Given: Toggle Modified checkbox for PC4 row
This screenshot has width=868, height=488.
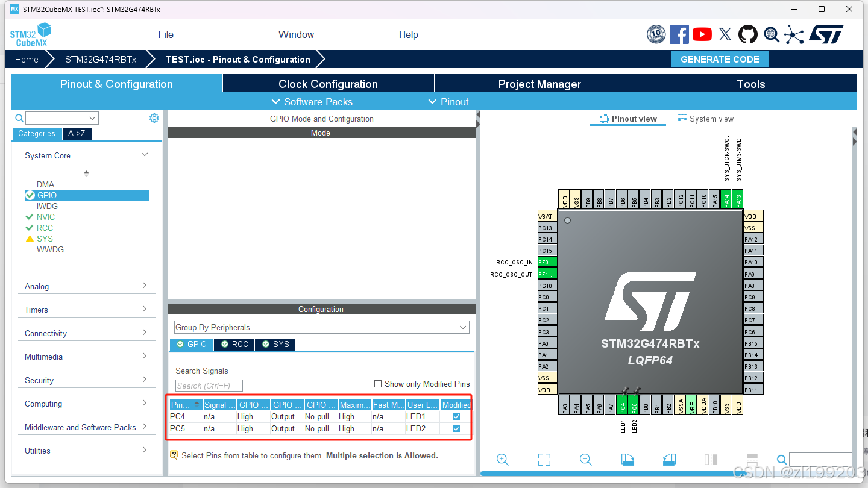Looking at the screenshot, I should 456,416.
